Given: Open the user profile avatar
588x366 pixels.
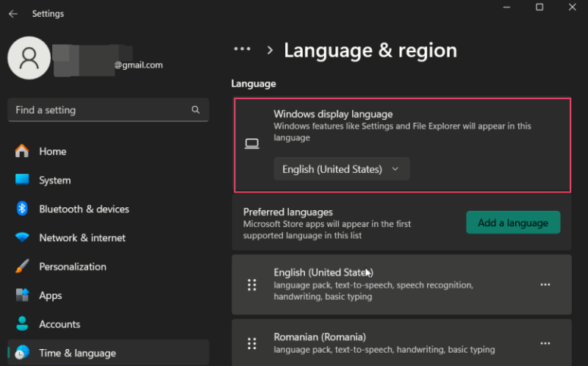Looking at the screenshot, I should 29,58.
